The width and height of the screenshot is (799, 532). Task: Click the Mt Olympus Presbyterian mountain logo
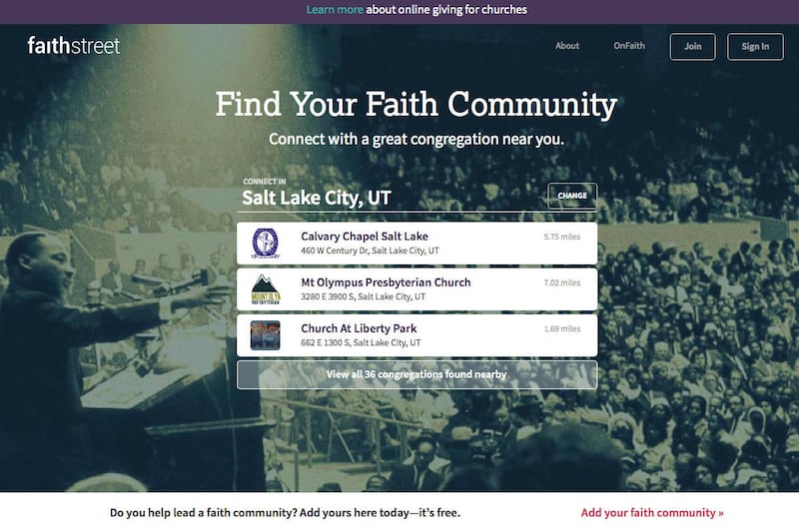tap(266, 289)
